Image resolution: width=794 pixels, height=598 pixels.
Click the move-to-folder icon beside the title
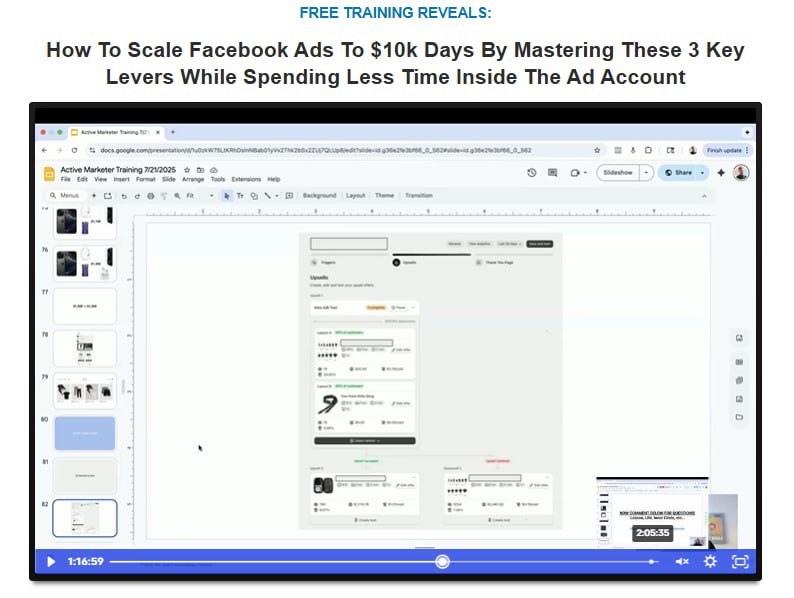pos(201,170)
